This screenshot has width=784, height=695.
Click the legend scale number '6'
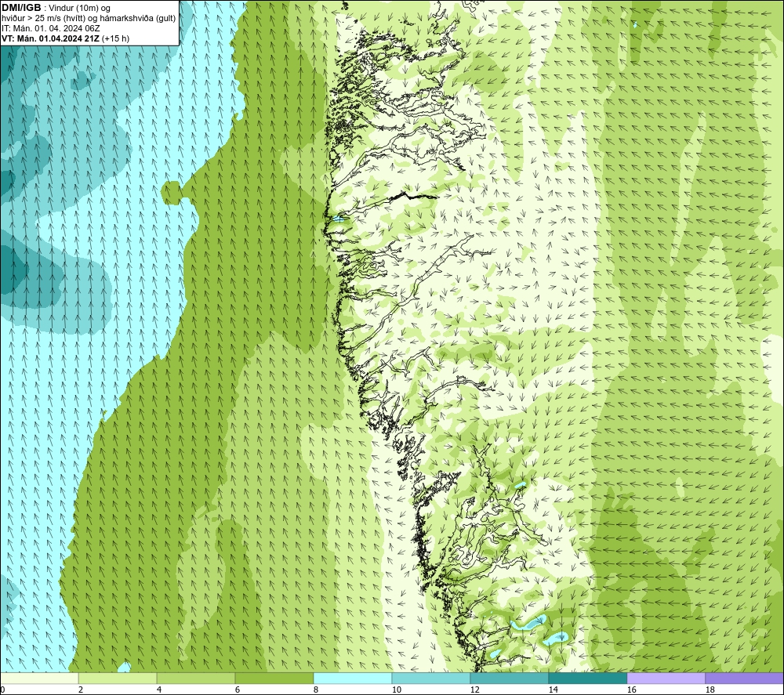pos(237,690)
